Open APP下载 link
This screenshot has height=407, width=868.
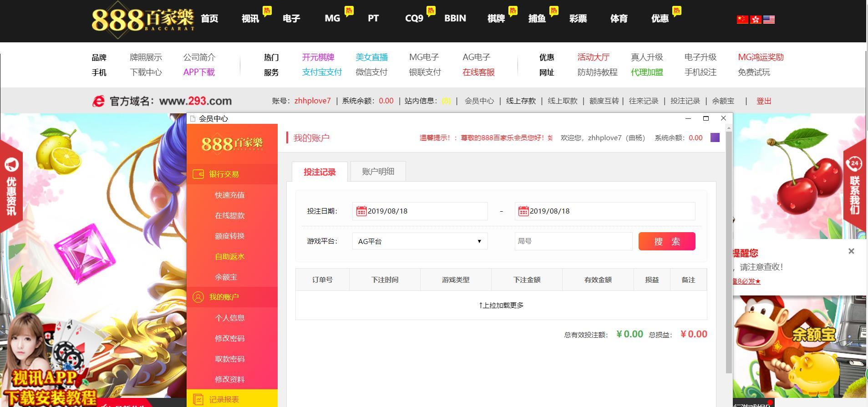[199, 72]
